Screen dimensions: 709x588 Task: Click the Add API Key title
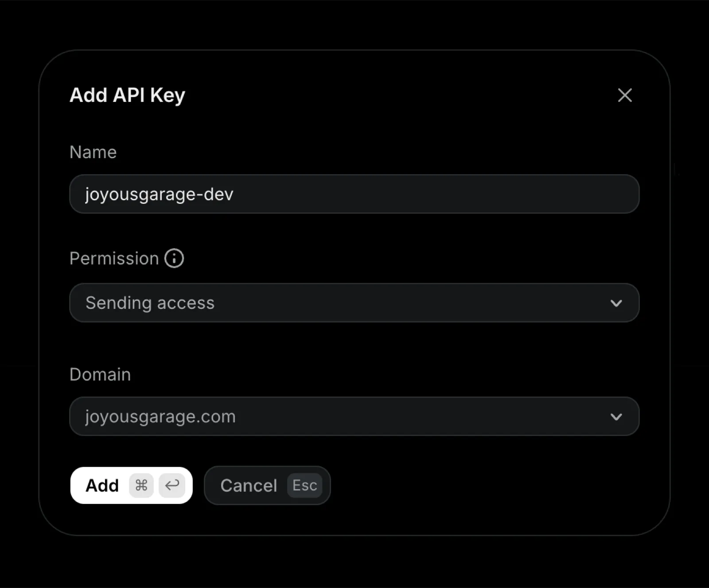pyautogui.click(x=127, y=95)
